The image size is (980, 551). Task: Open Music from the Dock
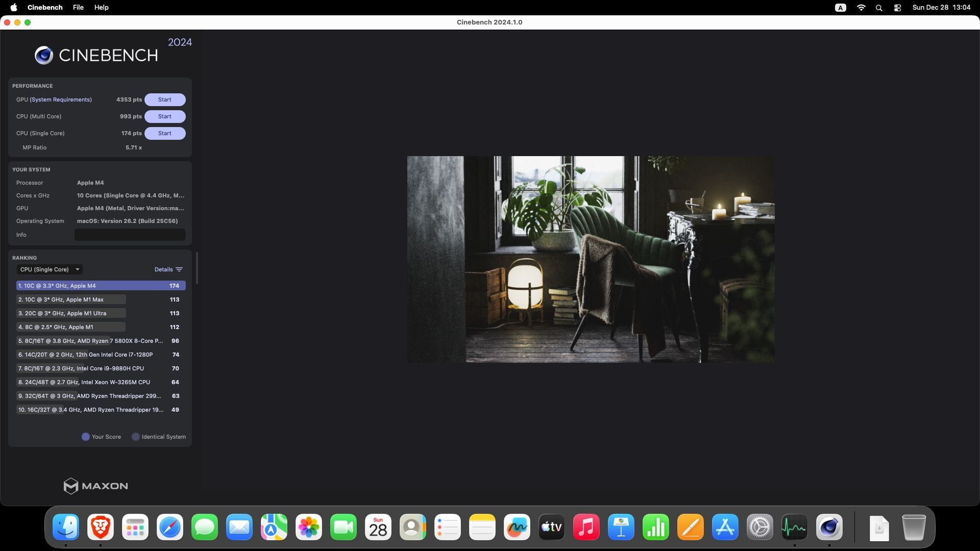point(586,527)
